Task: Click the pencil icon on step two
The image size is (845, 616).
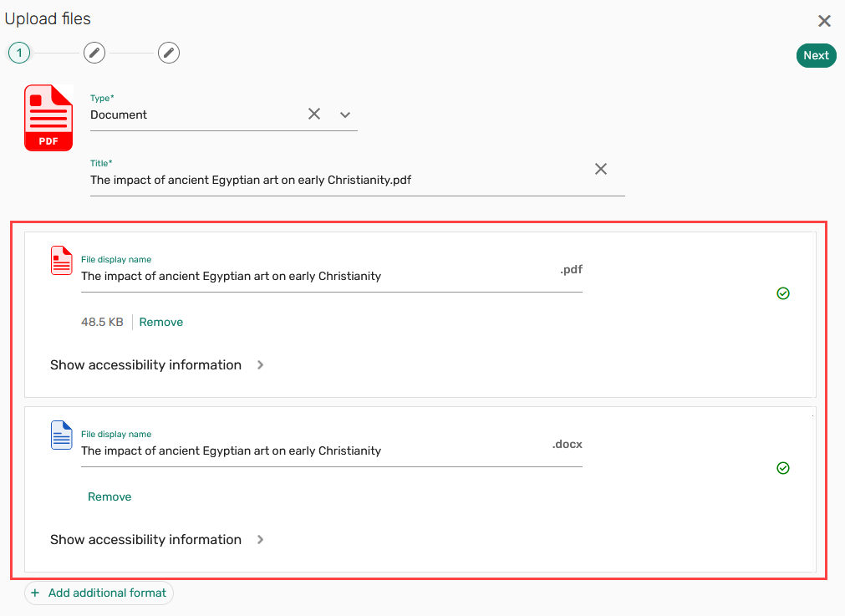Action: (x=94, y=53)
